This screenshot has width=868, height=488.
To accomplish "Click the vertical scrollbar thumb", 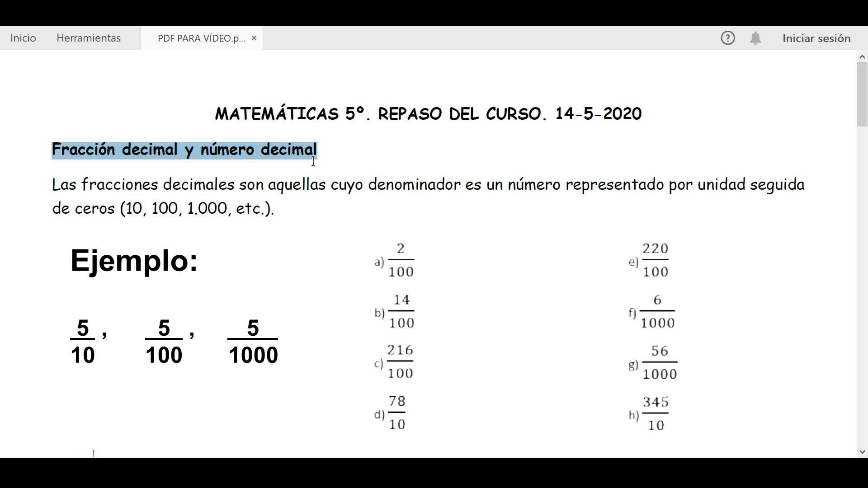I will (862, 94).
